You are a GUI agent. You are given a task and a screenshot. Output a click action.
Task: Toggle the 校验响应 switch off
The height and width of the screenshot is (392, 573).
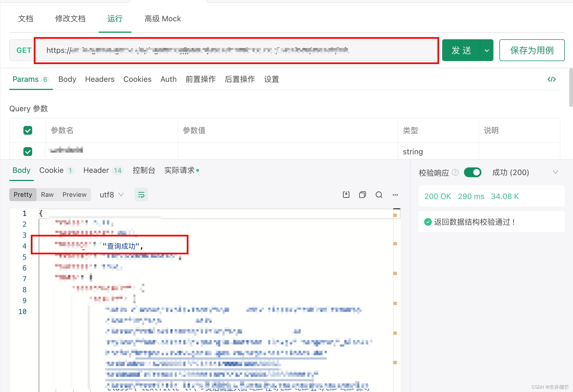473,172
